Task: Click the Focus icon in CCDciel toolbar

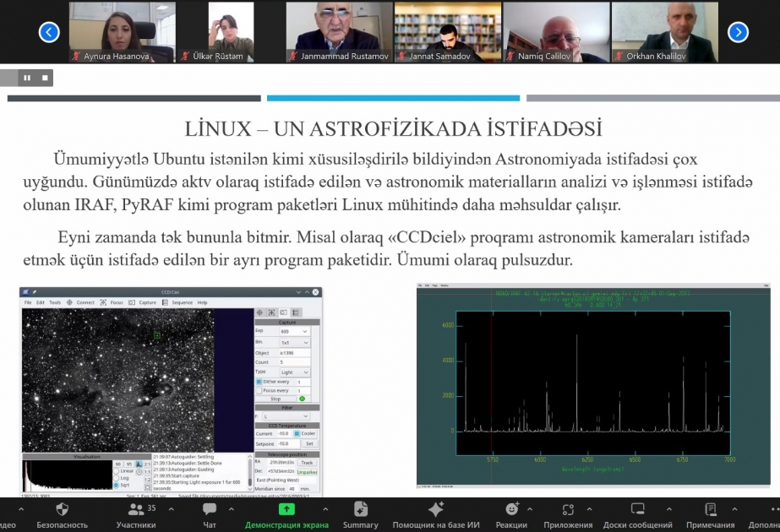Action: 103,302
